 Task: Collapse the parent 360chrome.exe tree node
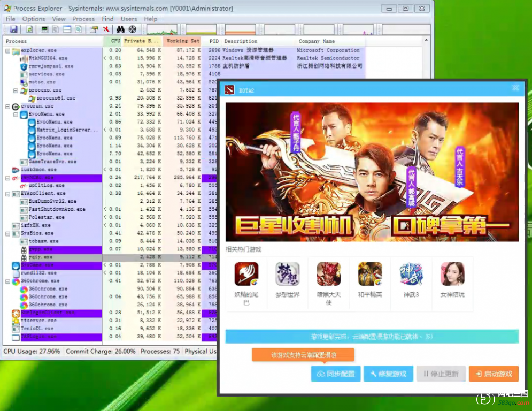[x=7, y=281]
